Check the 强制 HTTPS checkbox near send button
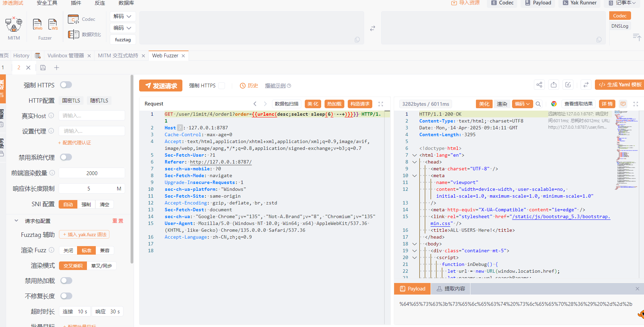644x327 pixels. [x=222, y=86]
